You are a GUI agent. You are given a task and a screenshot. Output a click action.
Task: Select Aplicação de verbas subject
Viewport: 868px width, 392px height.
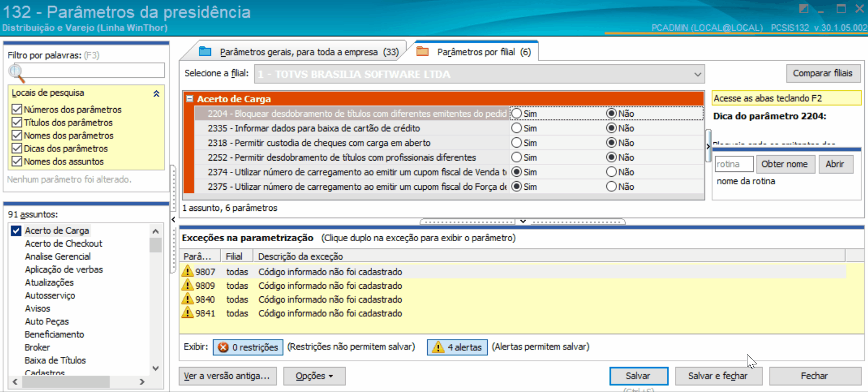click(x=64, y=269)
